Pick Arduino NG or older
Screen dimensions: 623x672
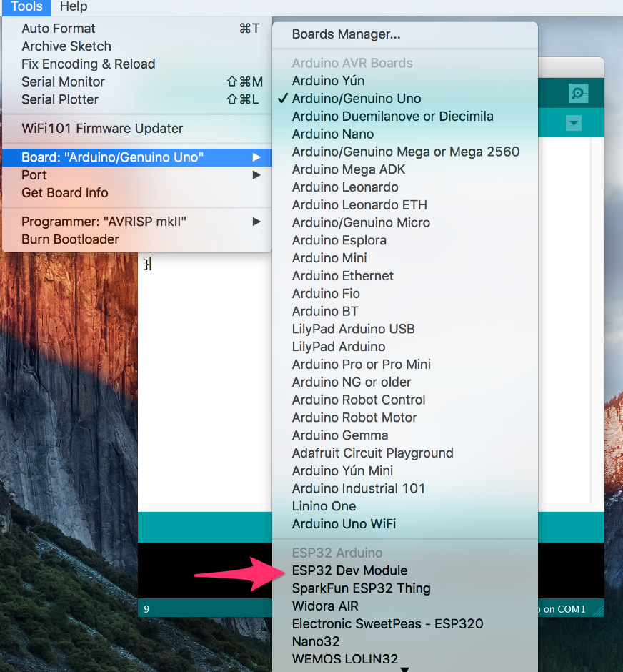tap(405, 382)
